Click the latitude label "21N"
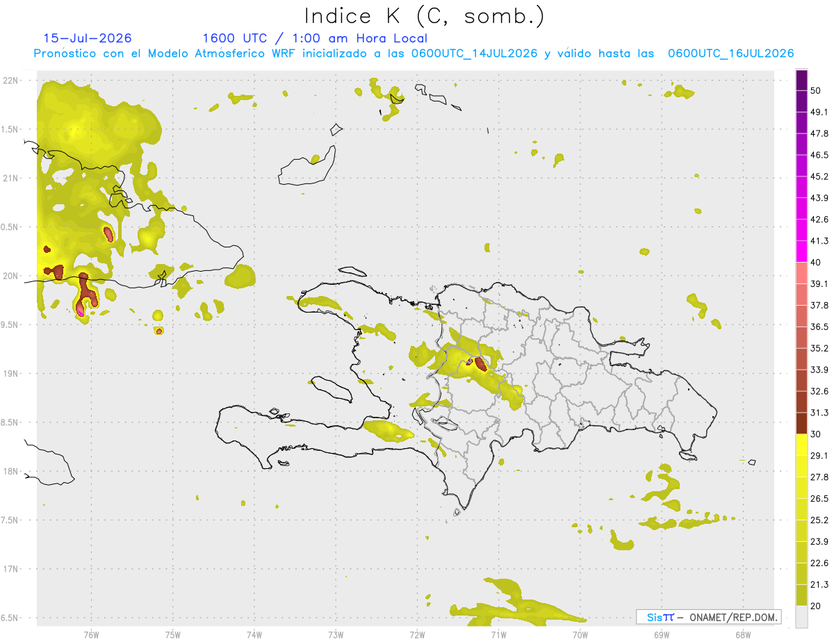 click(11, 179)
